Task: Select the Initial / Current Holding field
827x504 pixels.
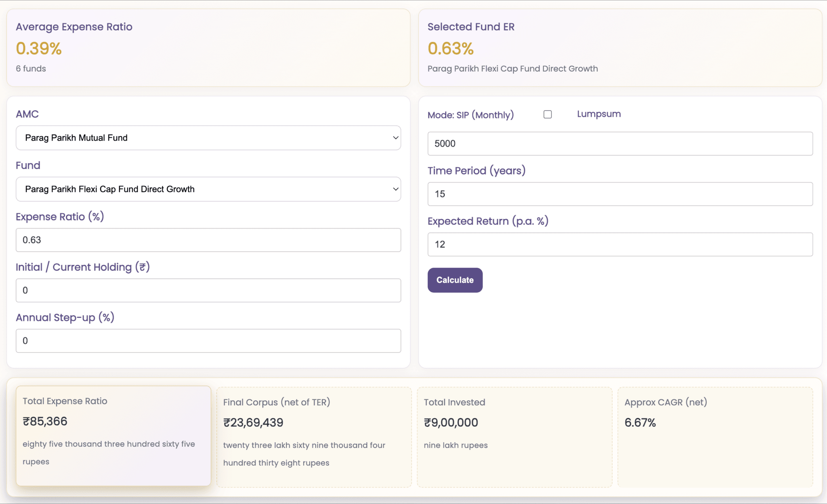Action: 208,290
